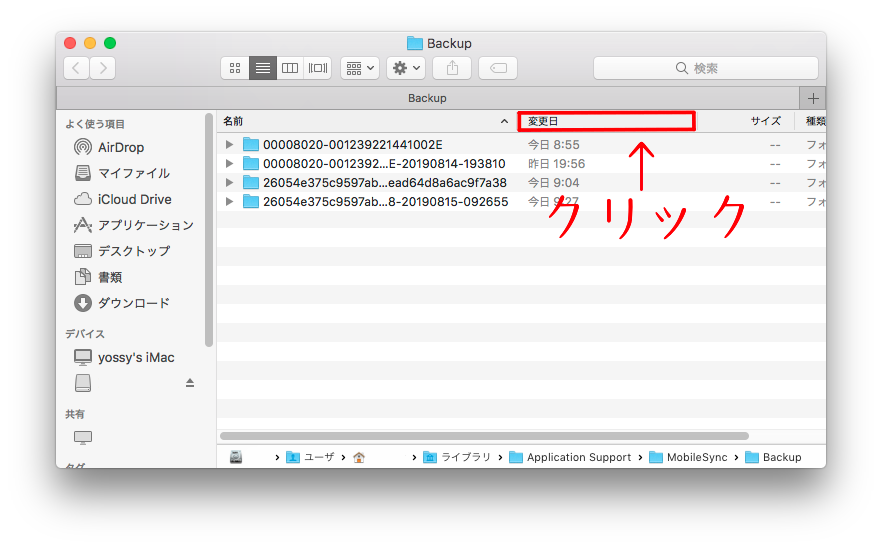The width and height of the screenshot is (882, 548).
Task: Click the search field
Action: pyautogui.click(x=705, y=68)
